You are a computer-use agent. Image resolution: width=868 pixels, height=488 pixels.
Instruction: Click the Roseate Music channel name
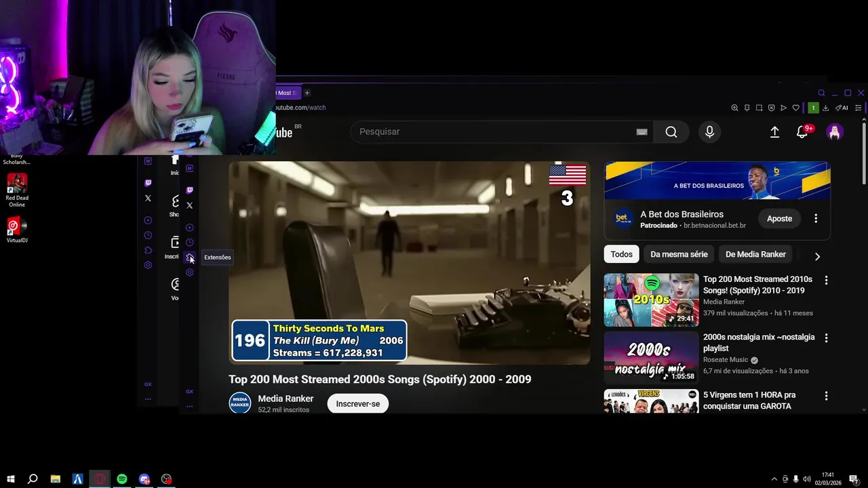click(x=726, y=360)
